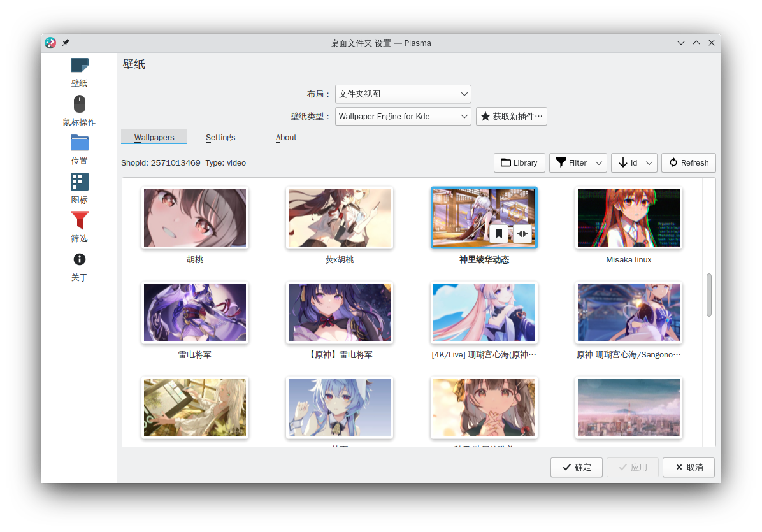Switch to the About tab
The height and width of the screenshot is (532, 762).
285,137
